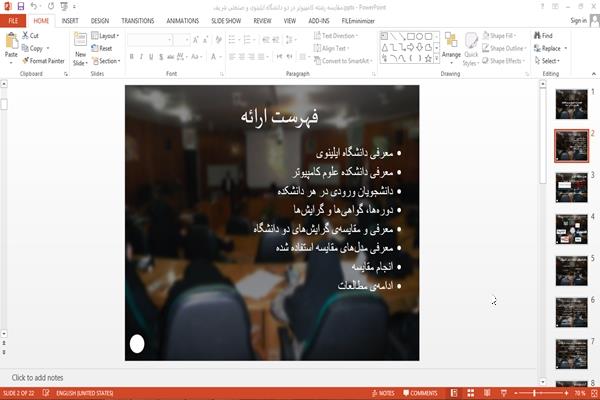
Task: Click Cut in the Clipboard group
Action: [x=31, y=36]
